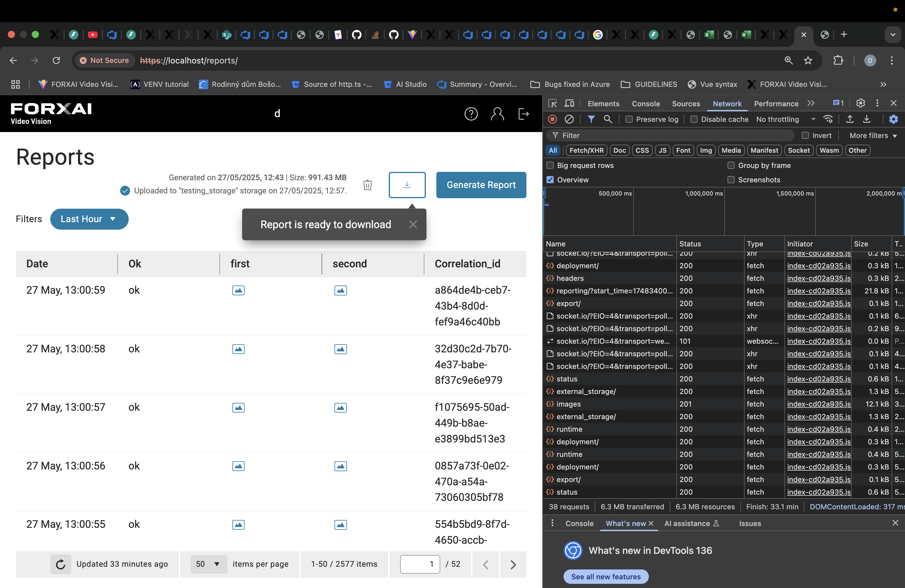Stop recording network log

pos(552,119)
